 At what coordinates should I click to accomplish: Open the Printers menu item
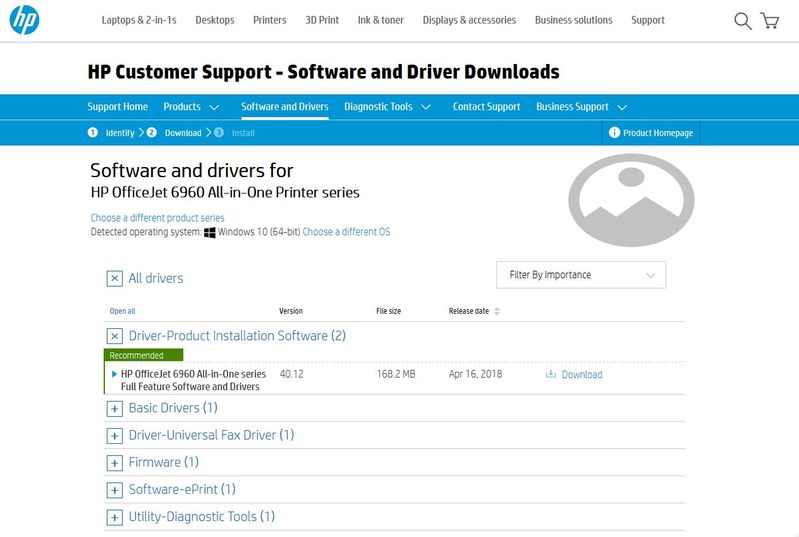click(x=269, y=20)
